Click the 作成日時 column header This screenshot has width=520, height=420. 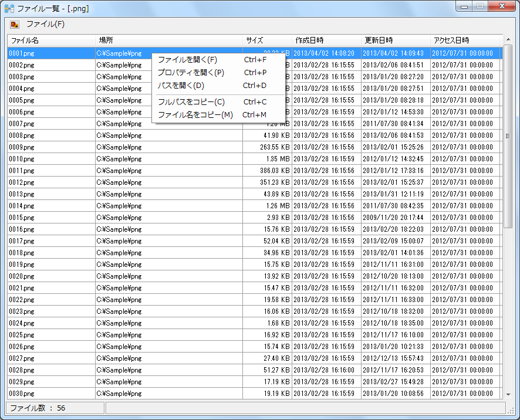(326, 40)
